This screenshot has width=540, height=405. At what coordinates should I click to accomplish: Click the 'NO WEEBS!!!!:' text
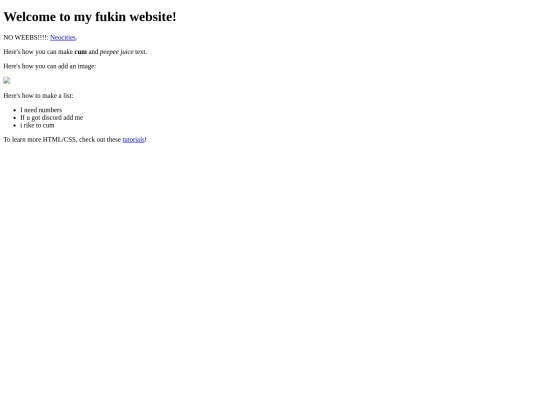tap(26, 38)
